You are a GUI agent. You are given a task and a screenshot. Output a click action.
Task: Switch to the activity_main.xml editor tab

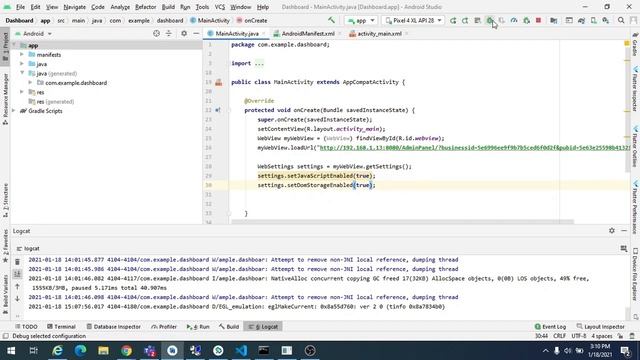(x=379, y=34)
